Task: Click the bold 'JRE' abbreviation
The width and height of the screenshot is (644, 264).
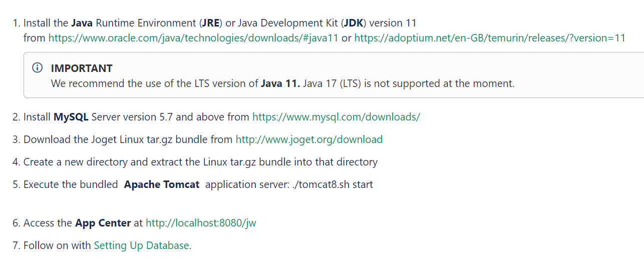Action: point(210,23)
